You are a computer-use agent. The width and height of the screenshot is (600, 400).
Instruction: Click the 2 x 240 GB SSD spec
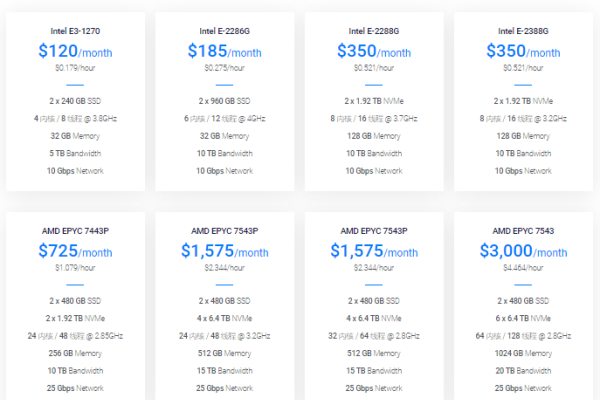click(x=75, y=101)
